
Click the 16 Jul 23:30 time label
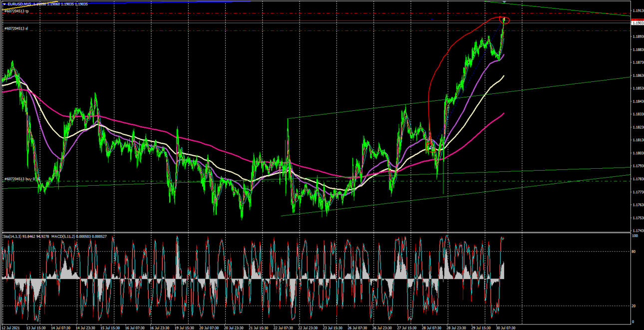(160, 328)
